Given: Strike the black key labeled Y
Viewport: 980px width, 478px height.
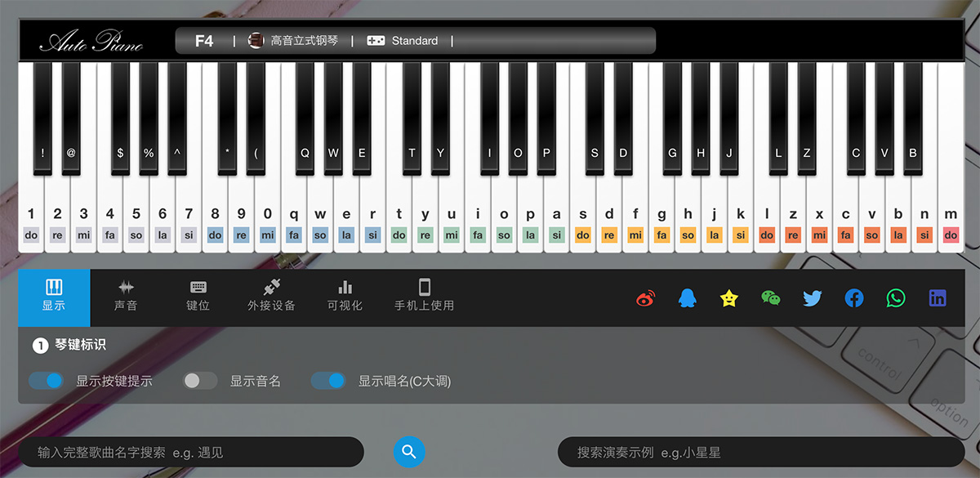Looking at the screenshot, I should 440,118.
